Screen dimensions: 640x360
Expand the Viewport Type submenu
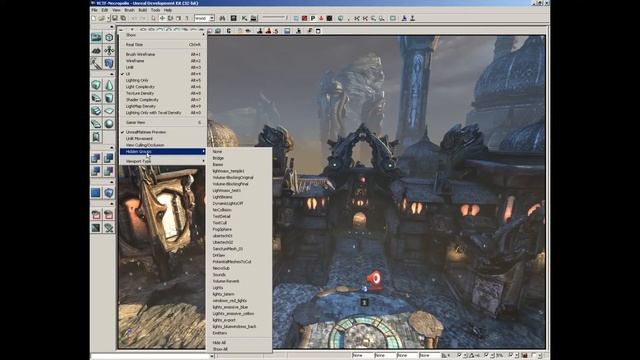coord(163,161)
